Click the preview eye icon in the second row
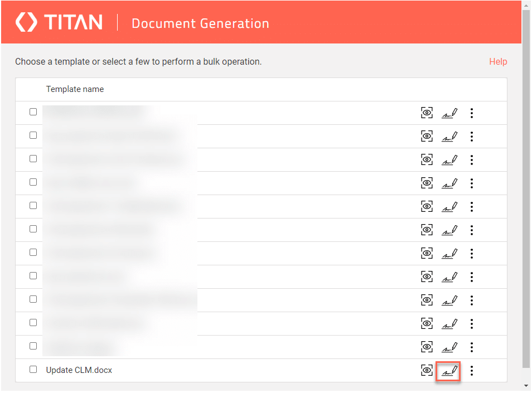The image size is (532, 393). (x=427, y=137)
